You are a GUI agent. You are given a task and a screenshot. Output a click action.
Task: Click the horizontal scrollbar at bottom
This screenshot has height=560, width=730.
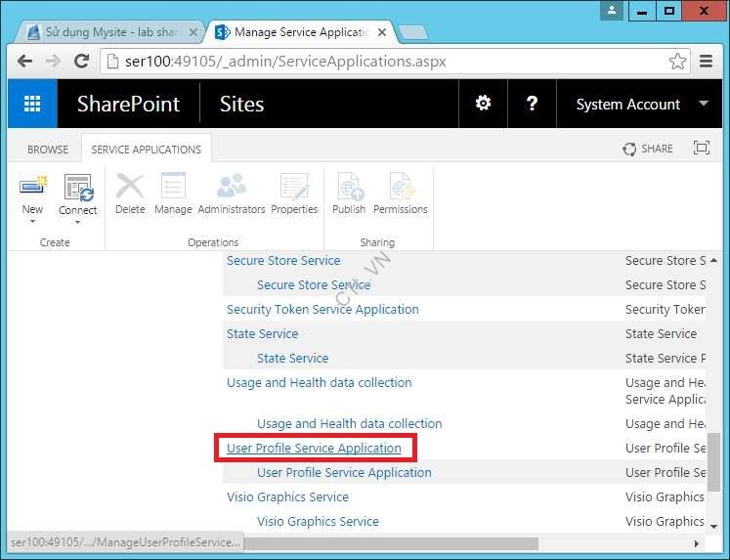click(391, 542)
